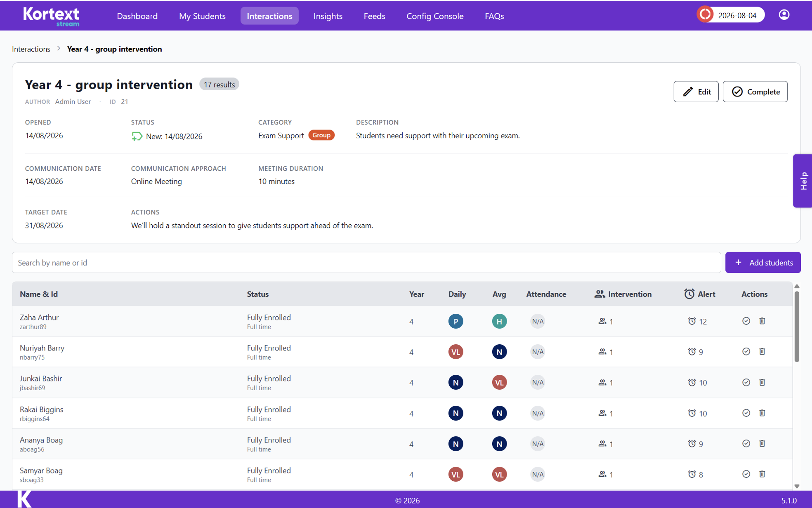This screenshot has width=812, height=508.
Task: Click Rakai Biggins's N/A attendance badge
Action: (x=537, y=413)
